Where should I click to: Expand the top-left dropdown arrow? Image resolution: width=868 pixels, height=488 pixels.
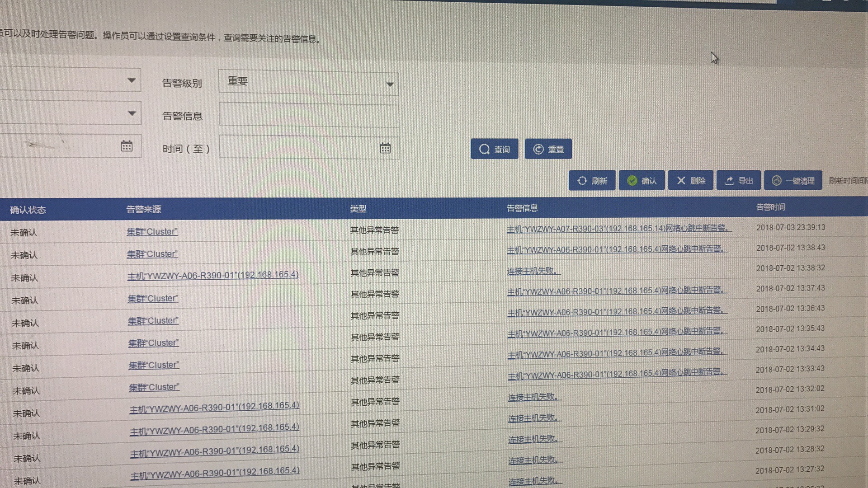132,80
